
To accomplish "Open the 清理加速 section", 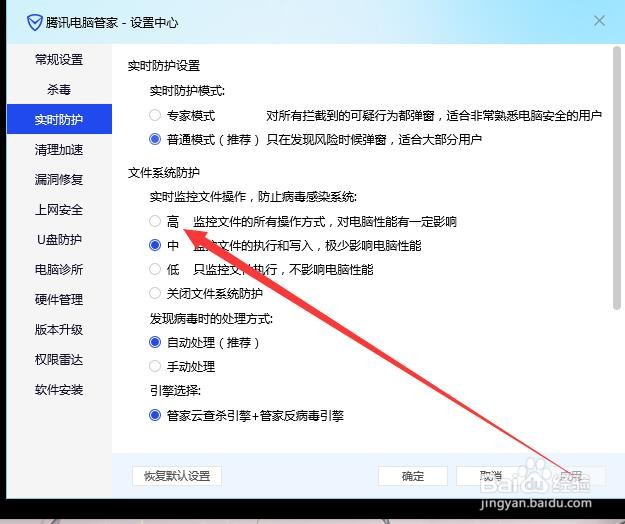I will (59, 150).
